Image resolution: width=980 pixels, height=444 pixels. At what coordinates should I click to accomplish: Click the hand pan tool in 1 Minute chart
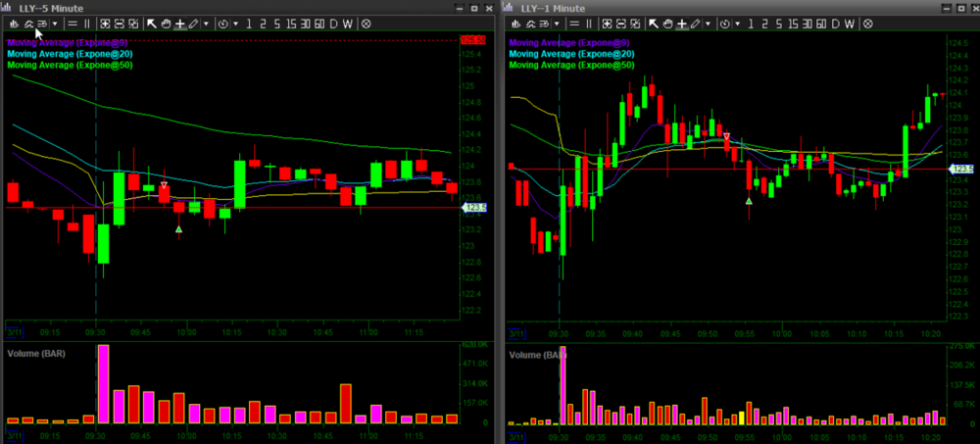click(x=668, y=23)
